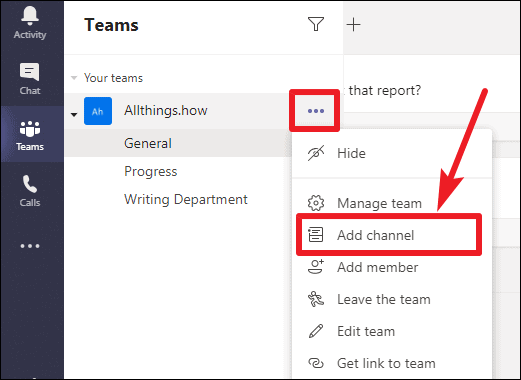This screenshot has height=380, width=521.
Task: Click the 'that report?' message text
Action: click(x=385, y=91)
